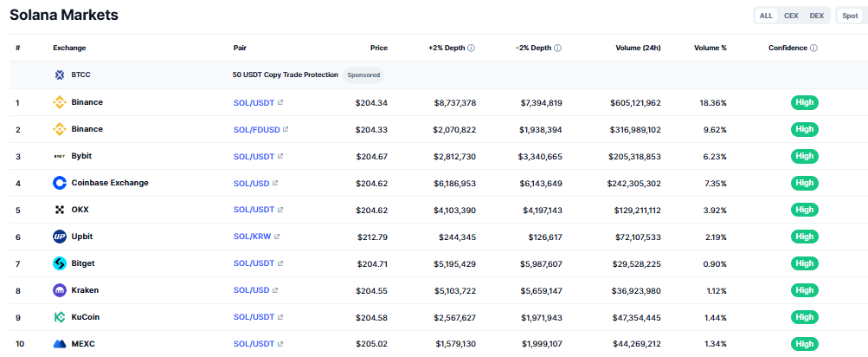Click the +2% Depth info icon

point(471,48)
